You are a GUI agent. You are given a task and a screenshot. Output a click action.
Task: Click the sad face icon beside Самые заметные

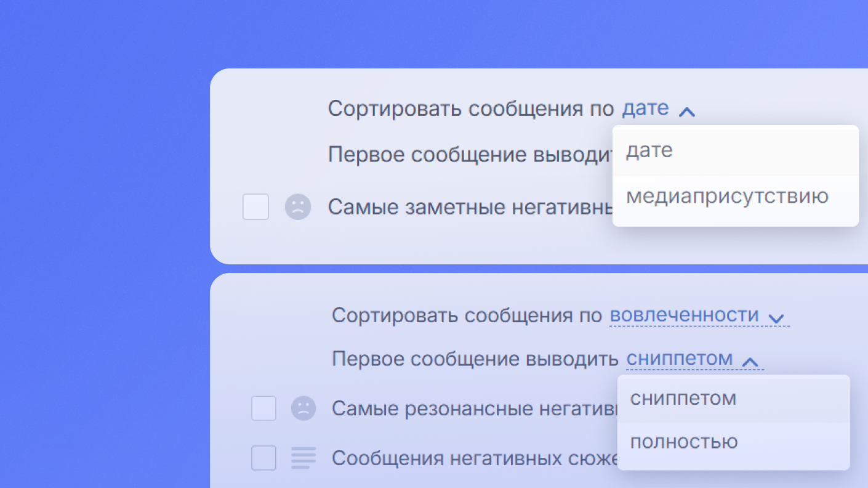point(298,207)
